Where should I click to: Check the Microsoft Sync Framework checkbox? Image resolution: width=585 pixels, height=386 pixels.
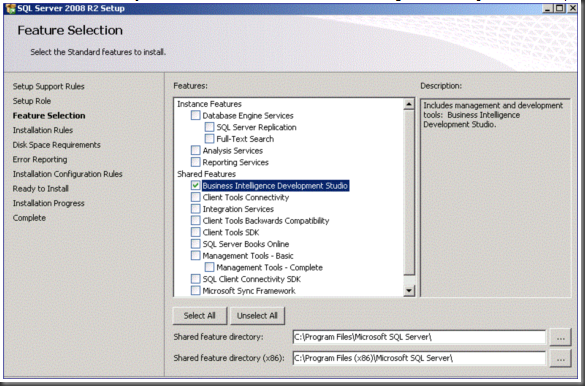pos(195,291)
